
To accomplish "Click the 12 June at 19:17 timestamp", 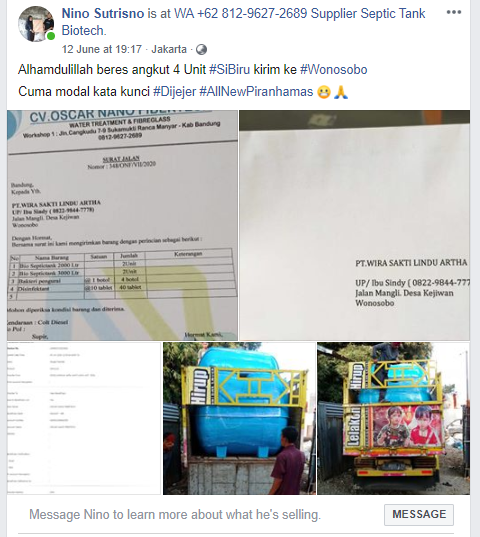I will coord(102,49).
